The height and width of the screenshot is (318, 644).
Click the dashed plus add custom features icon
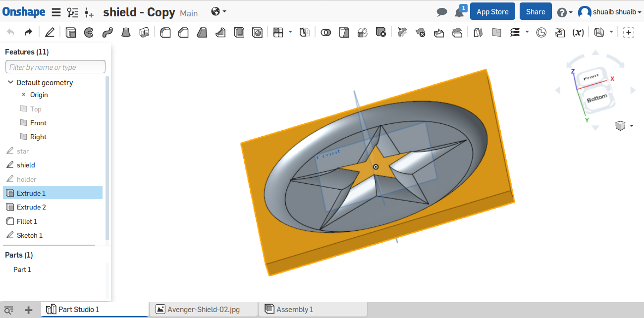pyautogui.click(x=628, y=33)
